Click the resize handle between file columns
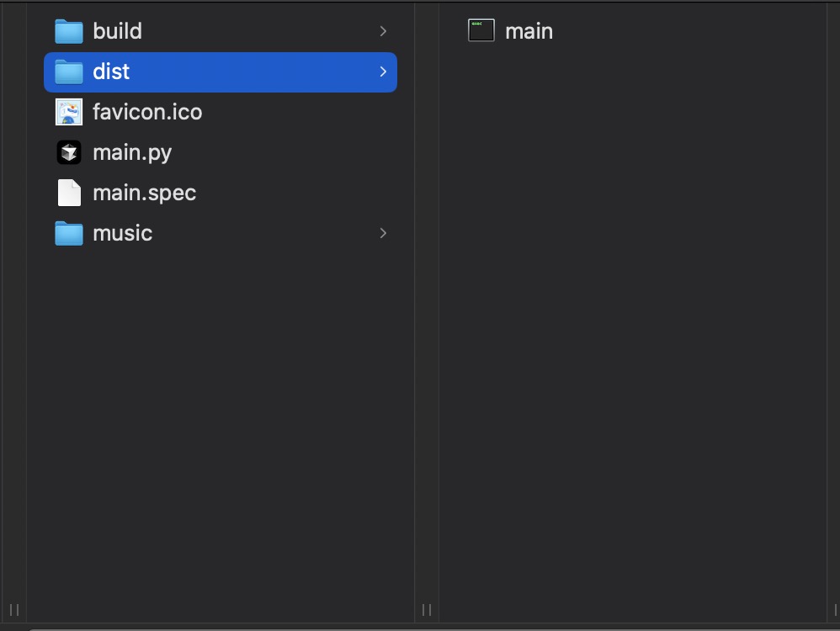Image resolution: width=840 pixels, height=631 pixels. tap(427, 610)
